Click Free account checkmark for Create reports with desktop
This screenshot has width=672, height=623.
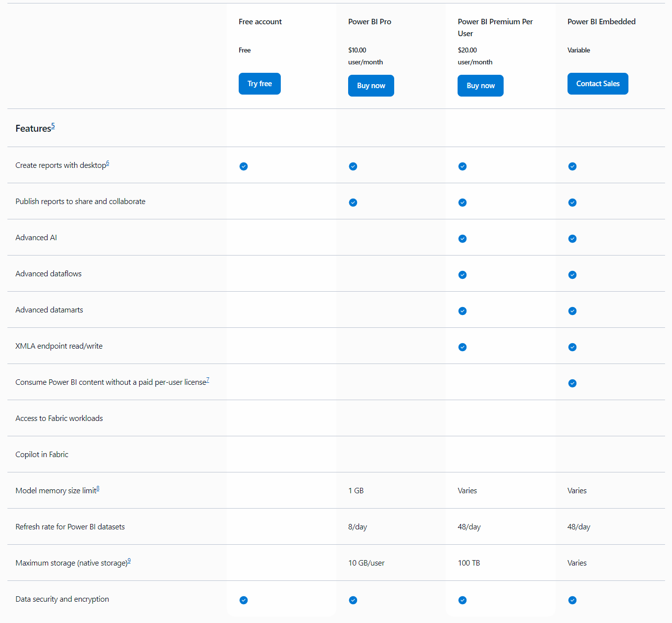[x=244, y=166]
